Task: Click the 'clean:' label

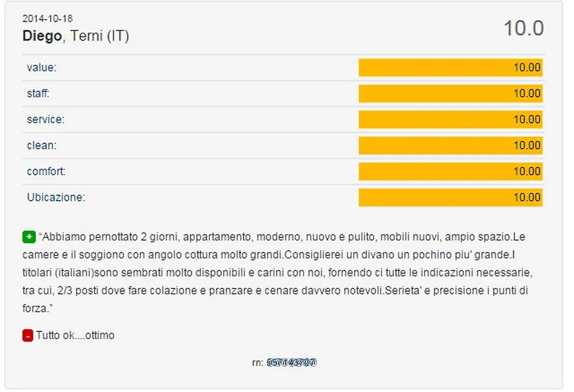Action: pyautogui.click(x=41, y=146)
